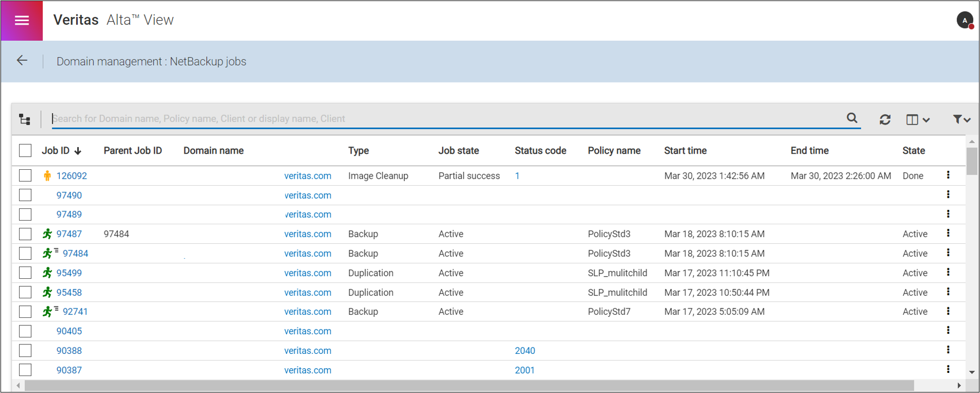
Task: Toggle the hierarchy view icon
Action: [25, 119]
